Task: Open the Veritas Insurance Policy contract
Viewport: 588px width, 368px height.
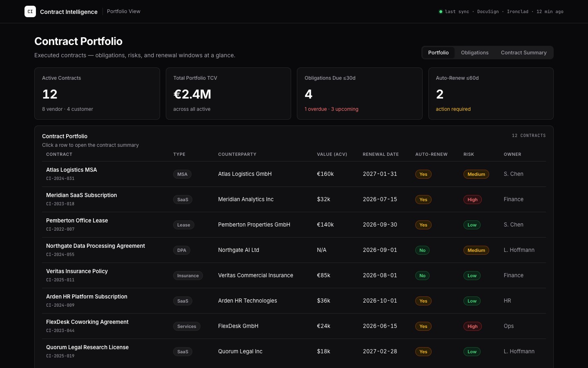Action: (294, 276)
